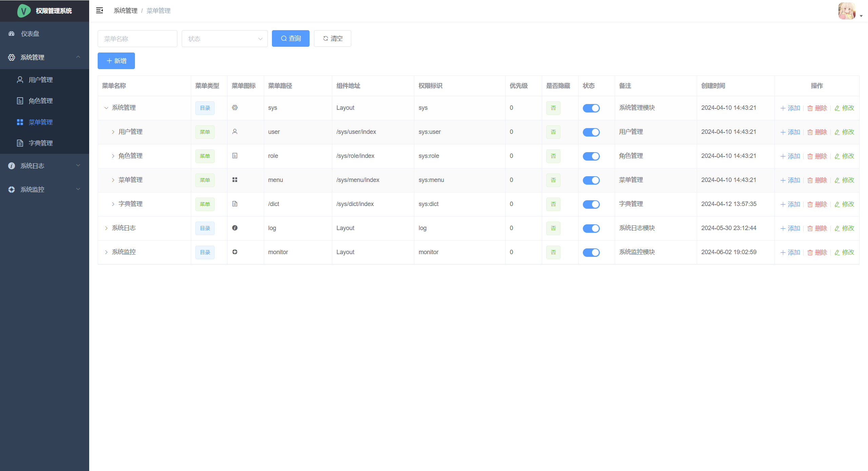Image resolution: width=868 pixels, height=471 pixels.
Task: Open the 状态 filter dropdown
Action: click(224, 39)
